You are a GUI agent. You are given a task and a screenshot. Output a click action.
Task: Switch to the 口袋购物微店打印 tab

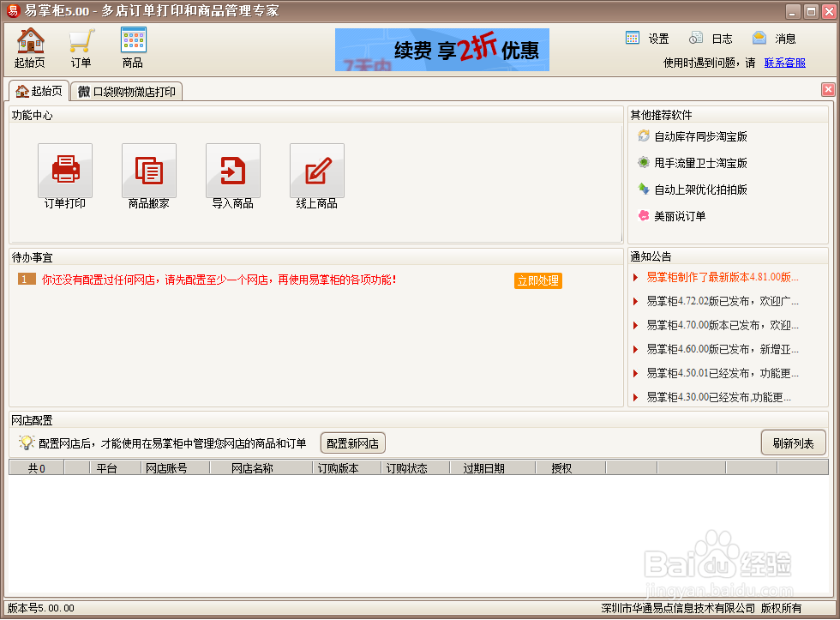coord(127,92)
